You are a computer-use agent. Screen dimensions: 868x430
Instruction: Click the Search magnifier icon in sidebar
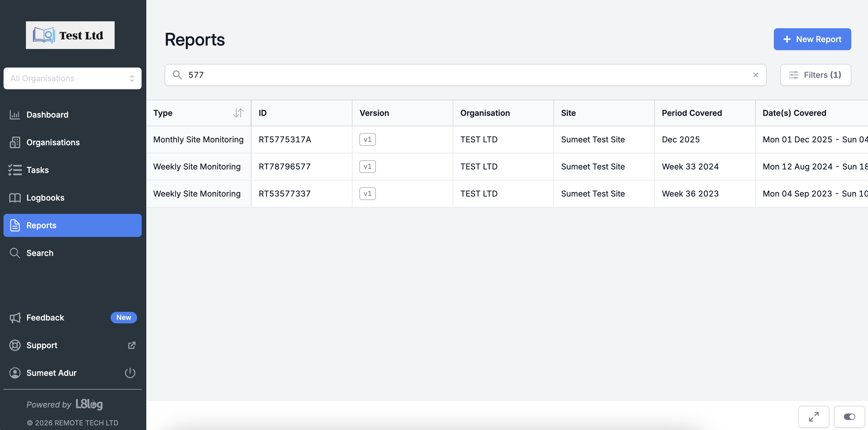(x=15, y=252)
